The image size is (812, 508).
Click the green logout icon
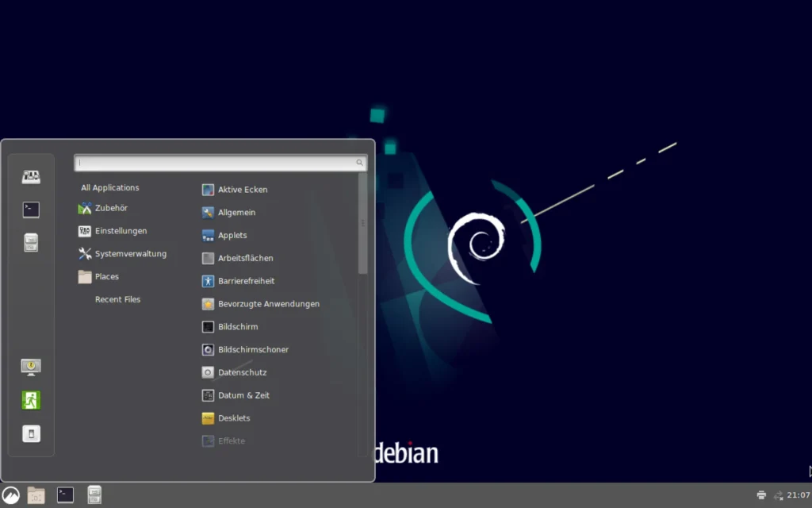coord(31,400)
